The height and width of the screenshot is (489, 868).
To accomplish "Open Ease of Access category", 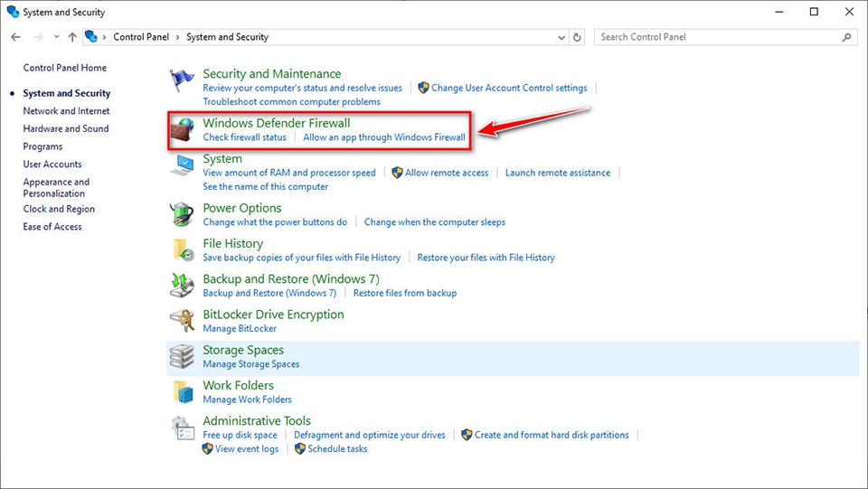I will coord(52,227).
